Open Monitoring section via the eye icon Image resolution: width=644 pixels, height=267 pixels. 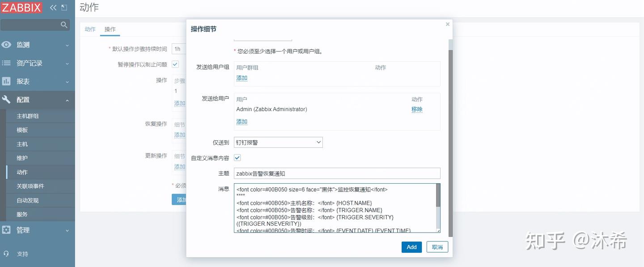(7, 44)
